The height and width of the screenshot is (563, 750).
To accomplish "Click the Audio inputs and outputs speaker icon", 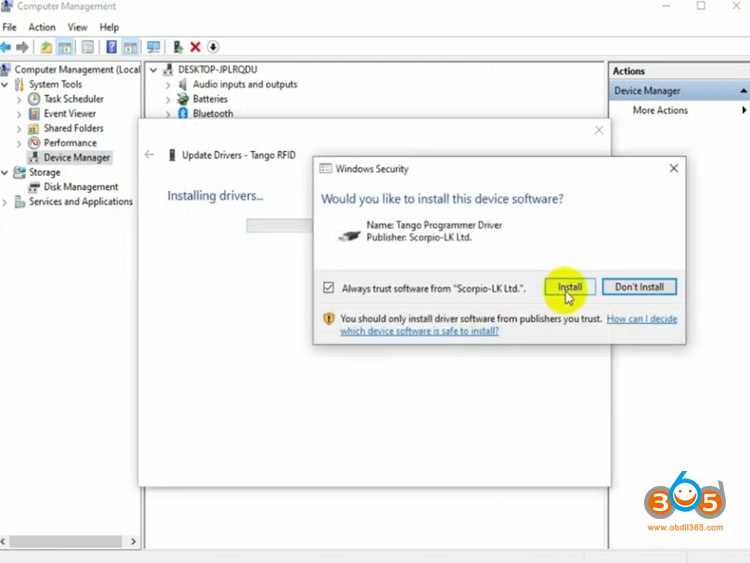I will point(183,84).
